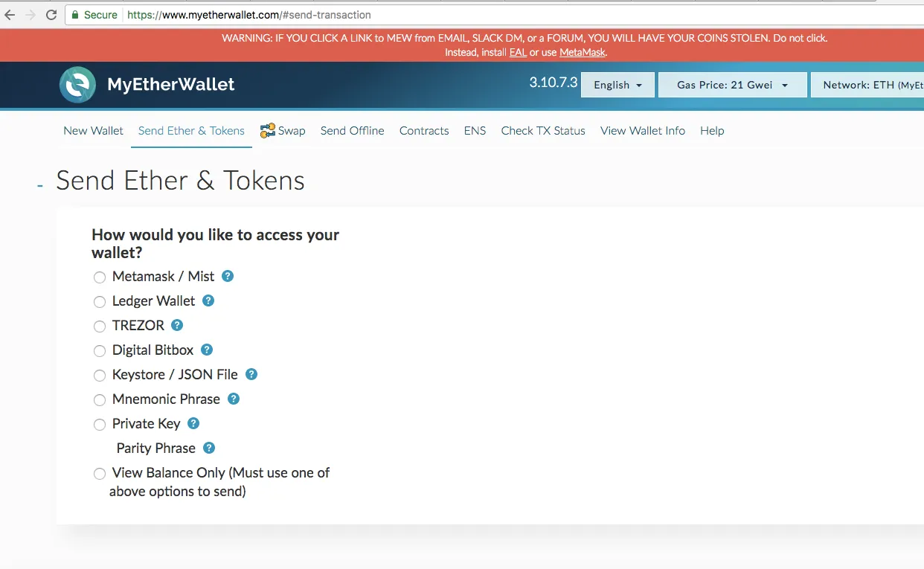Image resolution: width=924 pixels, height=569 pixels.
Task: Open the Network: ETH dropdown
Action: [x=867, y=85]
